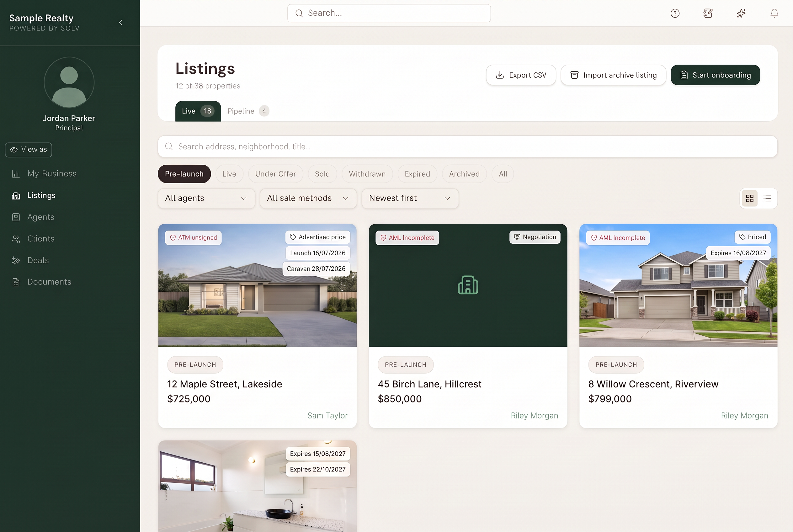793x532 pixels.
Task: Click the View as button
Action: (x=29, y=150)
